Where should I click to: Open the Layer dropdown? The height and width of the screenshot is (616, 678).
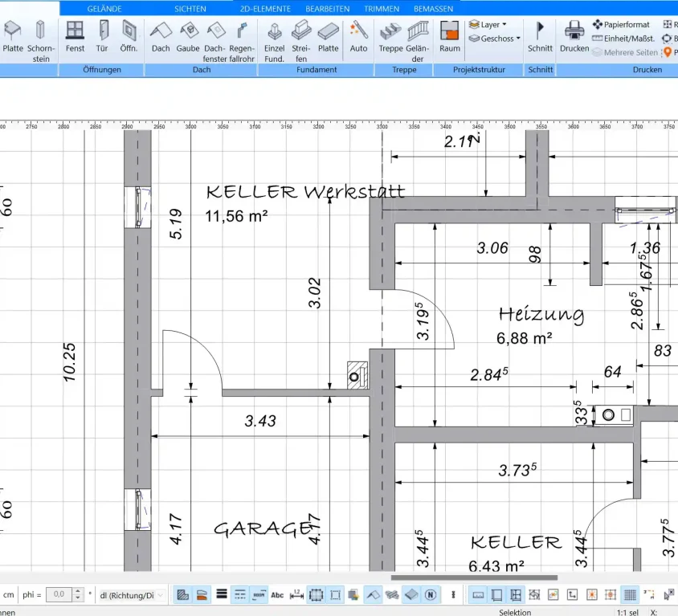(488, 25)
